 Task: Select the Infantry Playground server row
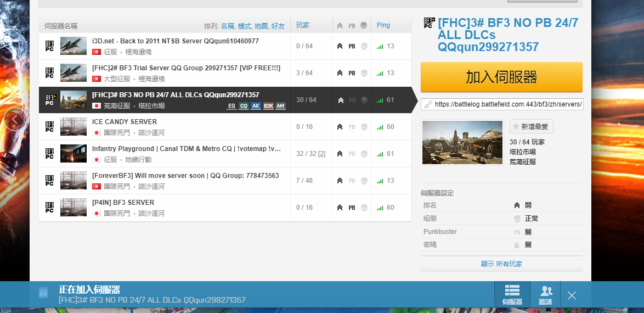point(225,154)
